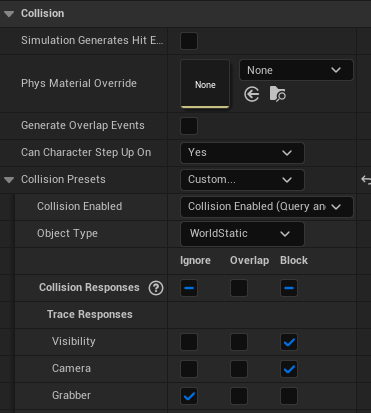The image size is (371, 413).
Task: Reset Collision Presets to default arrow
Action: pyautogui.click(x=366, y=180)
